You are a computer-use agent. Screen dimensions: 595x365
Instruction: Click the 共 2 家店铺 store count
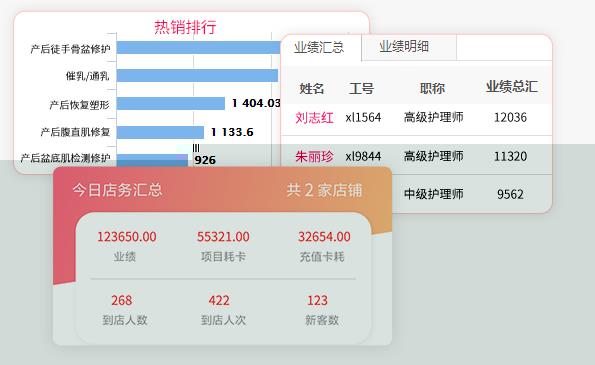[x=324, y=190]
